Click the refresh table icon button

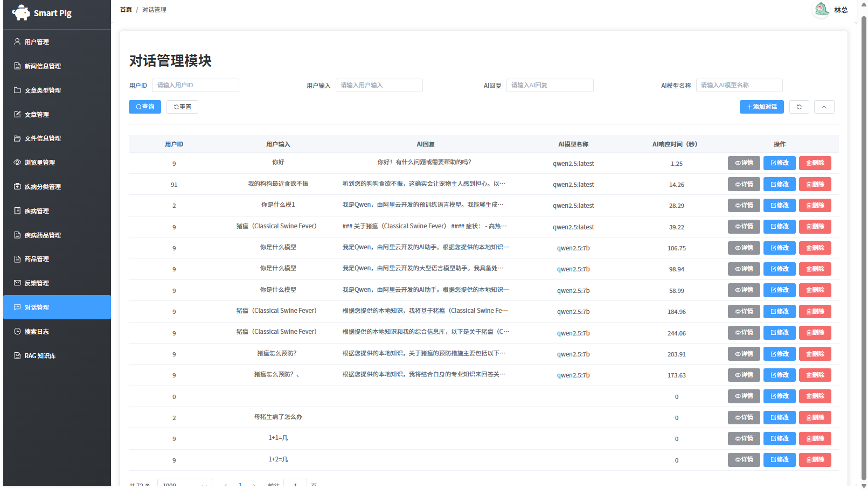click(x=799, y=107)
